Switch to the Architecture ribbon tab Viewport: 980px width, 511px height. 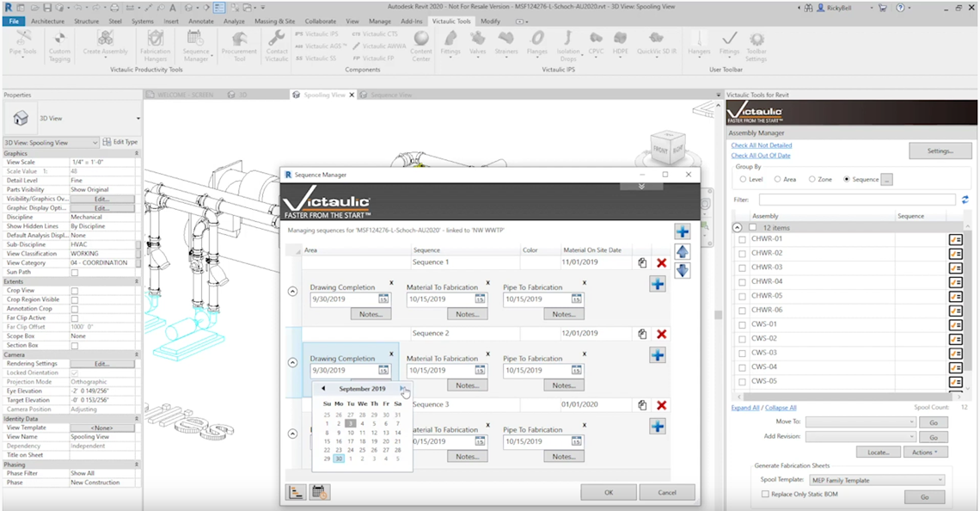click(x=47, y=22)
